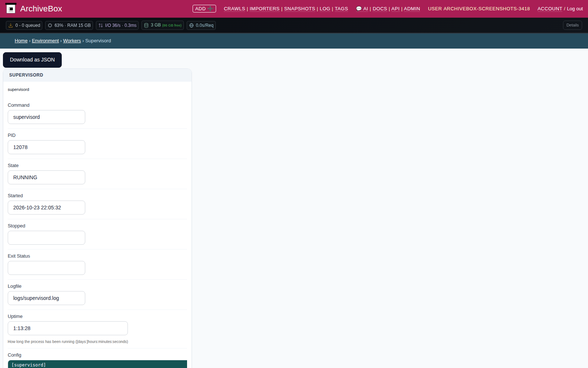The image size is (588, 368).
Task: Open the DOCS link
Action: point(380,9)
